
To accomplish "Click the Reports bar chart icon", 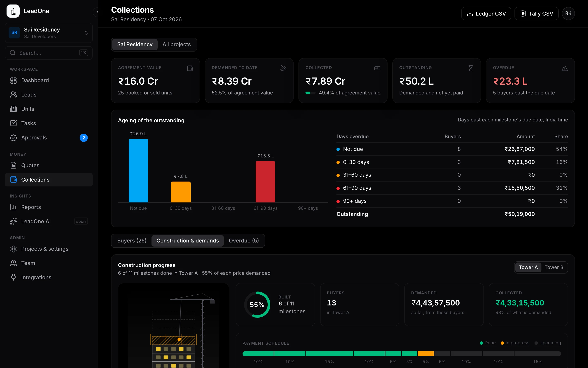I will pos(13,207).
